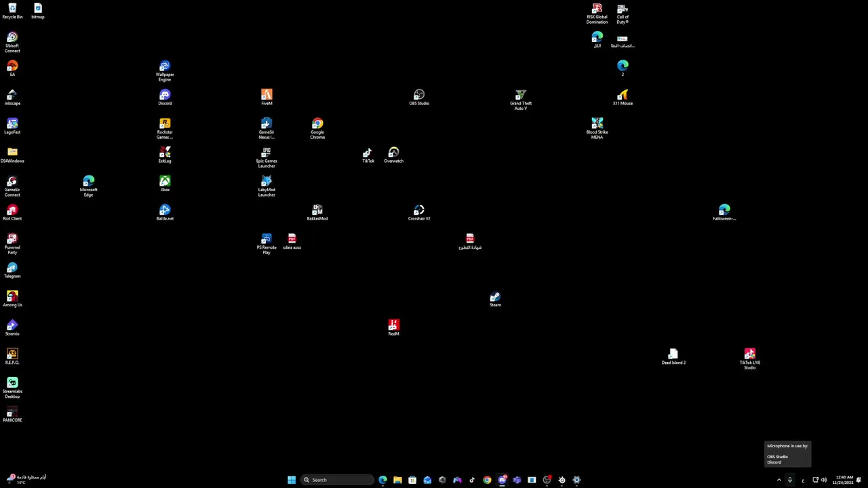Open the GameSir Nexus shortcut
Image resolution: width=868 pixels, height=488 pixels.
(x=267, y=129)
